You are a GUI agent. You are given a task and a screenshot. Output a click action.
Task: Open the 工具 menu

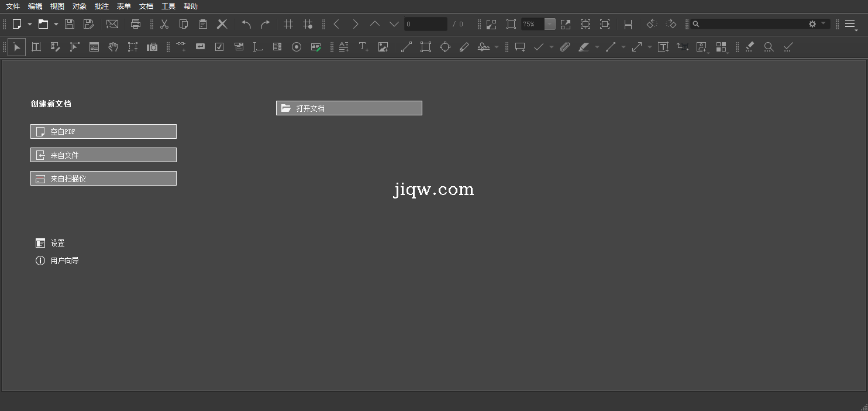[168, 6]
